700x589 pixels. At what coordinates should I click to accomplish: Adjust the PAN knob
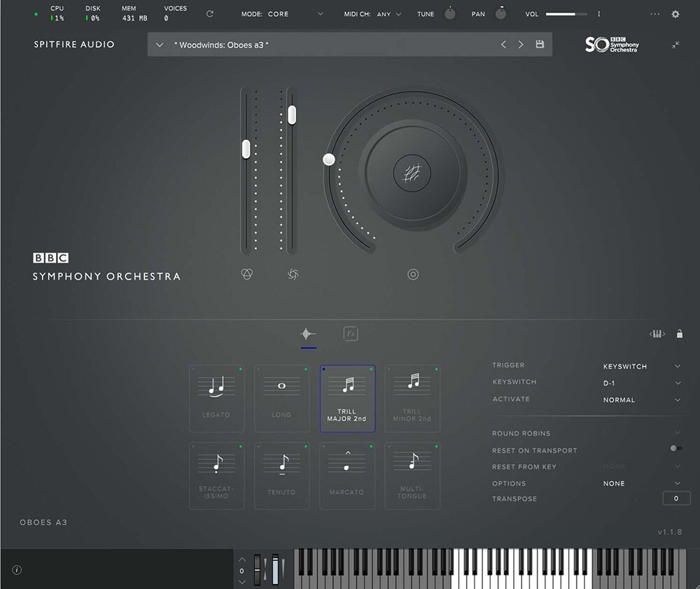coord(501,14)
